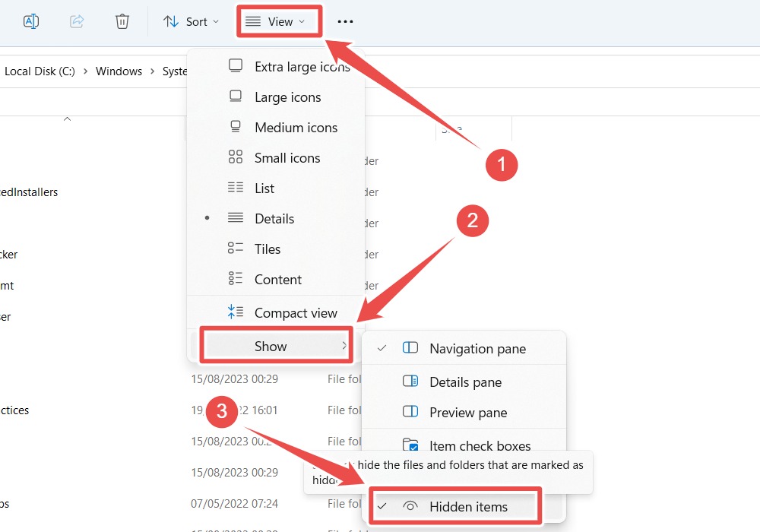
Task: Open the edInstallers folder in the sidebar
Action: point(29,192)
